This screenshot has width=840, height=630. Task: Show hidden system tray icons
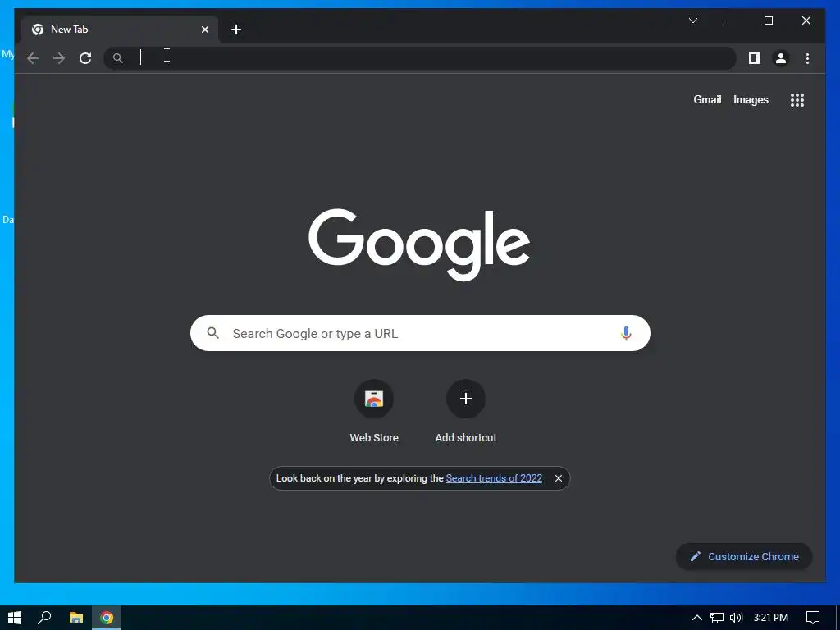tap(697, 618)
